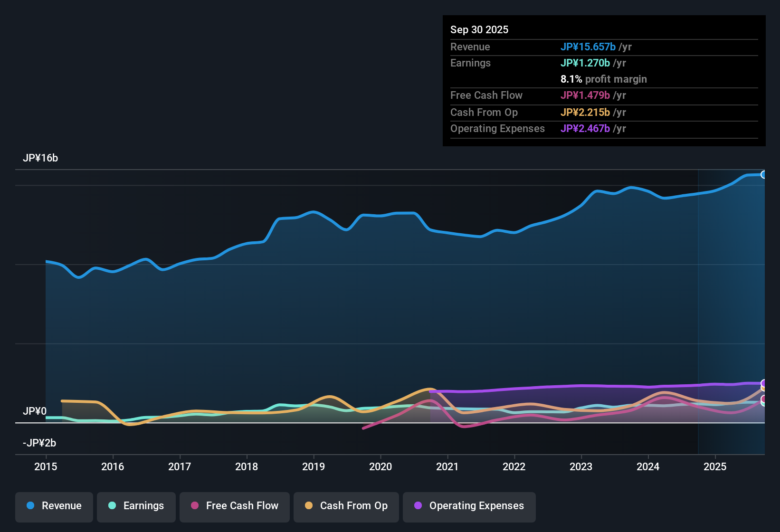Click the purple Operating Expenses dot icon

tap(418, 506)
